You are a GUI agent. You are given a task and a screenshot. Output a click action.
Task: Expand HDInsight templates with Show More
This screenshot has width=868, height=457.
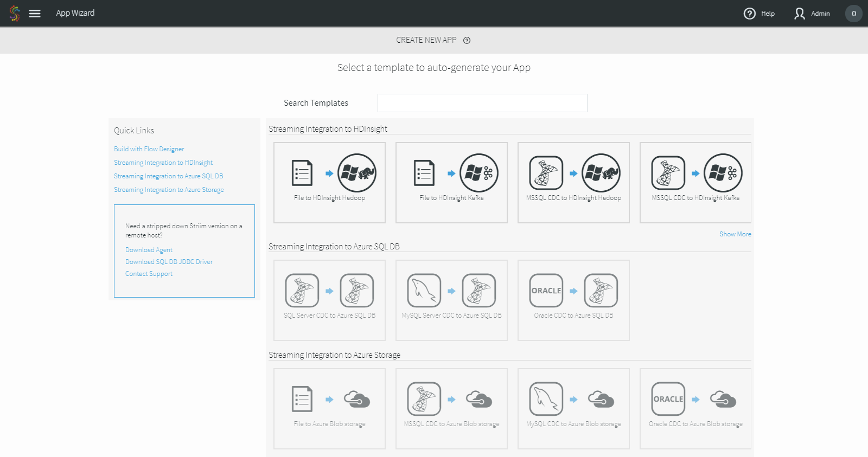coord(735,234)
